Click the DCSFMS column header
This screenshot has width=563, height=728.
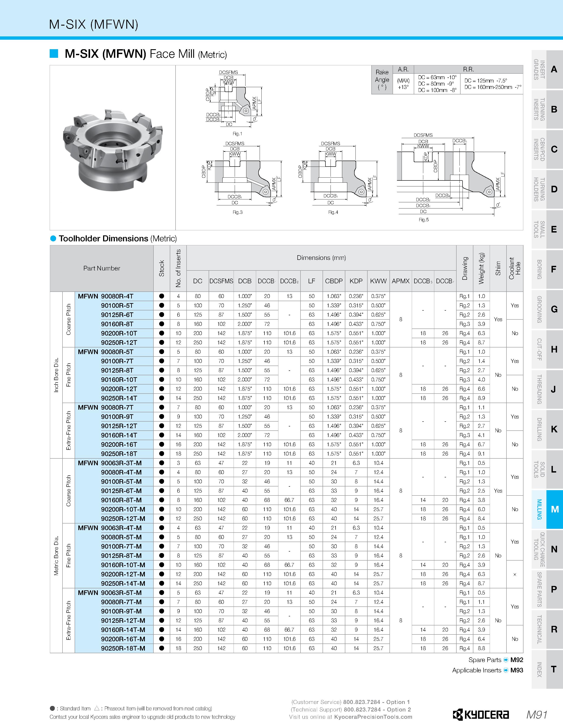(221, 281)
